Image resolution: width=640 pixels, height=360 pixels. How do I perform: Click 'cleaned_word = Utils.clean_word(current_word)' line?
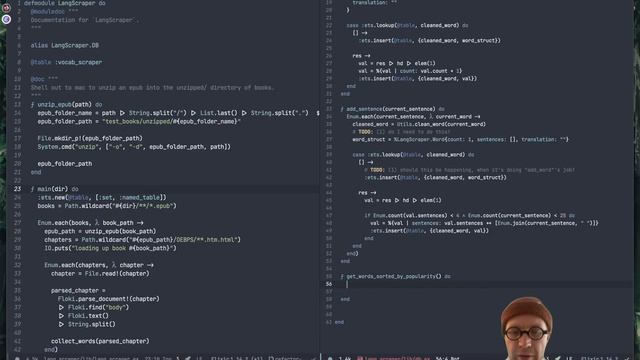click(x=419, y=124)
